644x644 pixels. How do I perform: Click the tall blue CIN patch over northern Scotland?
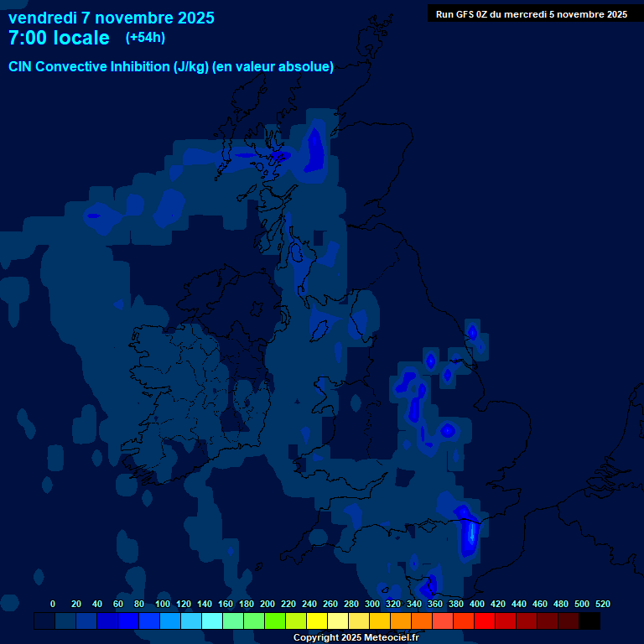(315, 147)
